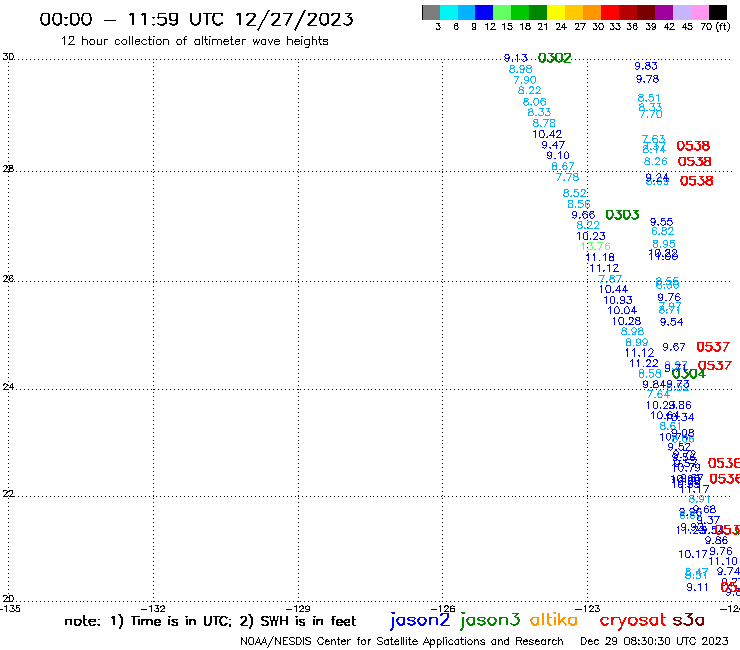Click the orange 'altika' legend label
This screenshot has height=650, width=740.
(x=554, y=620)
